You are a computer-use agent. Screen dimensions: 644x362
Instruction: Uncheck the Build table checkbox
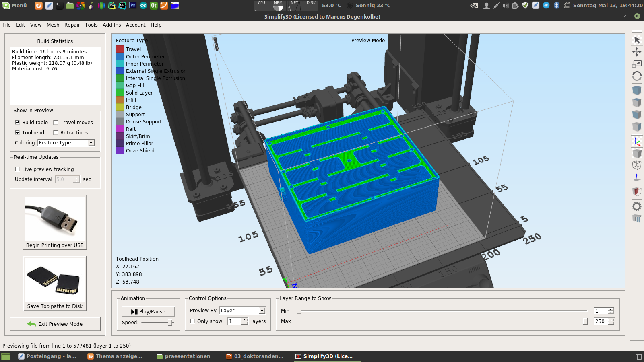pos(17,122)
